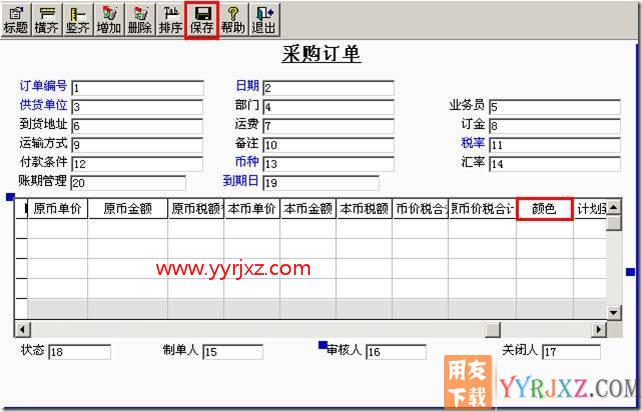Select the 采购订单 form title

(321, 55)
